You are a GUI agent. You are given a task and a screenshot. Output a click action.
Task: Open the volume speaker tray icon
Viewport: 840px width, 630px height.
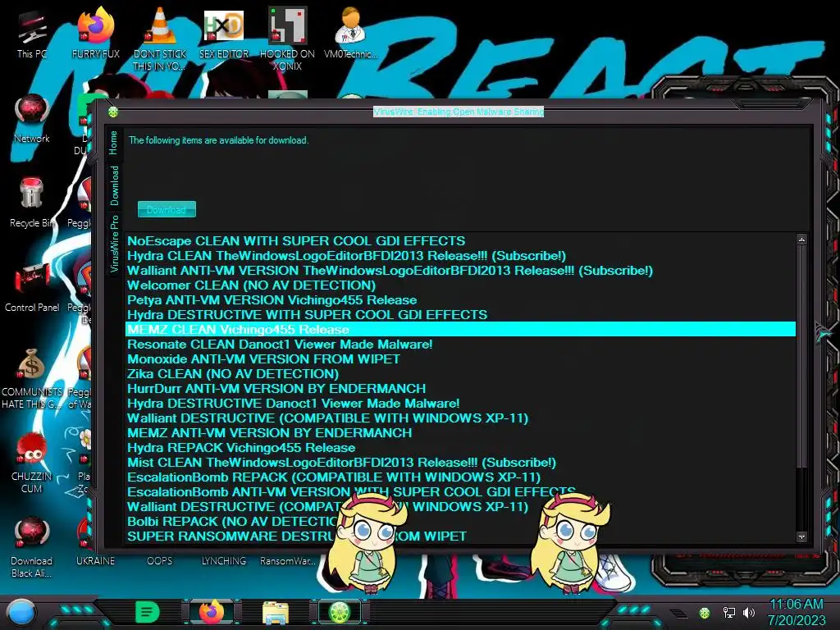(749, 612)
